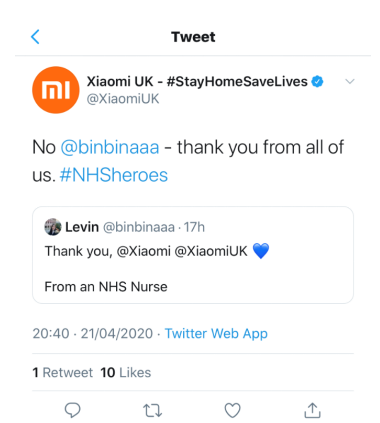Open the Xiaomi Mi profile avatar
Image resolution: width=380 pixels, height=423 pixels.
pyautogui.click(x=56, y=90)
